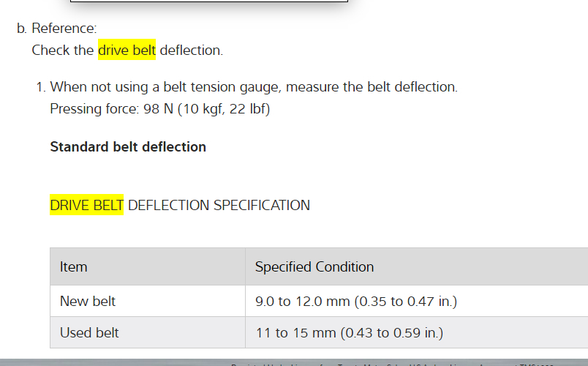The image size is (588, 366).
Task: Select the "Used belt" table cell
Action: pos(89,332)
